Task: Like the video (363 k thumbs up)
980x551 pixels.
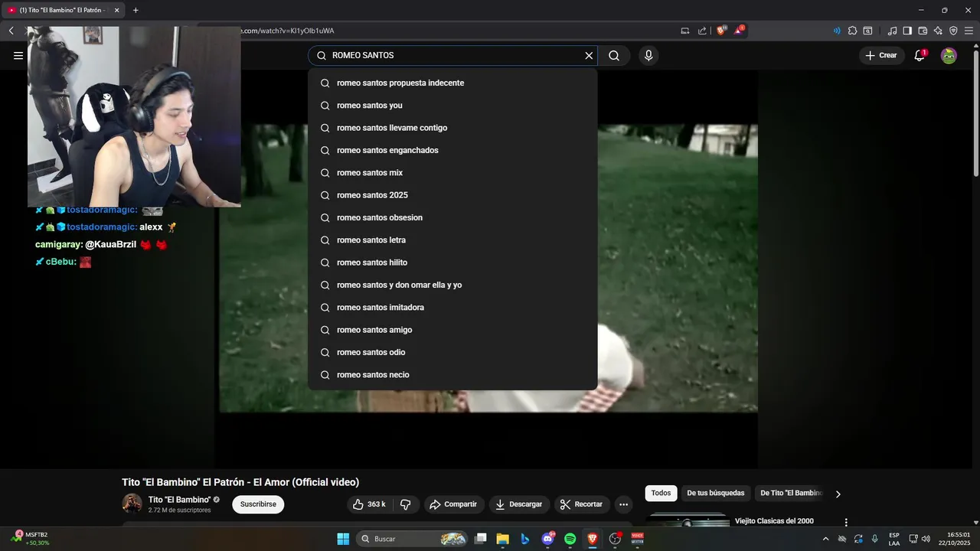Action: coord(369,504)
